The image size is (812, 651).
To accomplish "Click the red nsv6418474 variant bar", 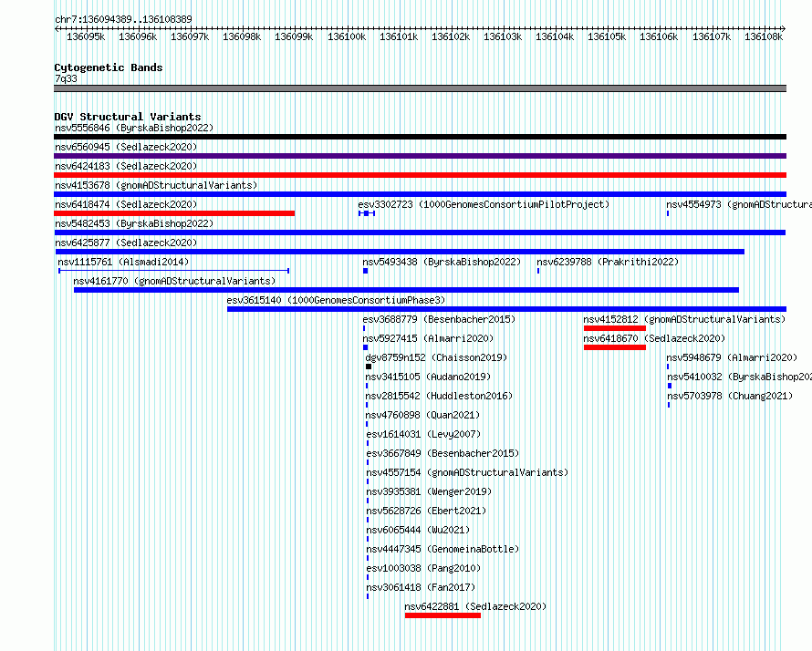I will [174, 213].
